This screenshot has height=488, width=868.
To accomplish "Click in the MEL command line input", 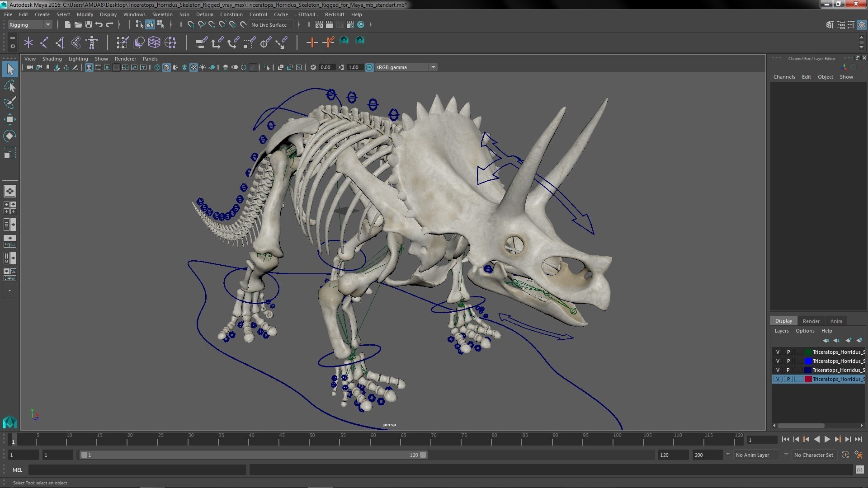I will 137,470.
